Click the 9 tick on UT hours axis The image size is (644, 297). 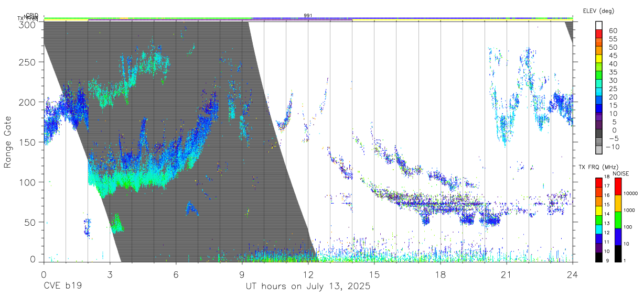coord(242,274)
